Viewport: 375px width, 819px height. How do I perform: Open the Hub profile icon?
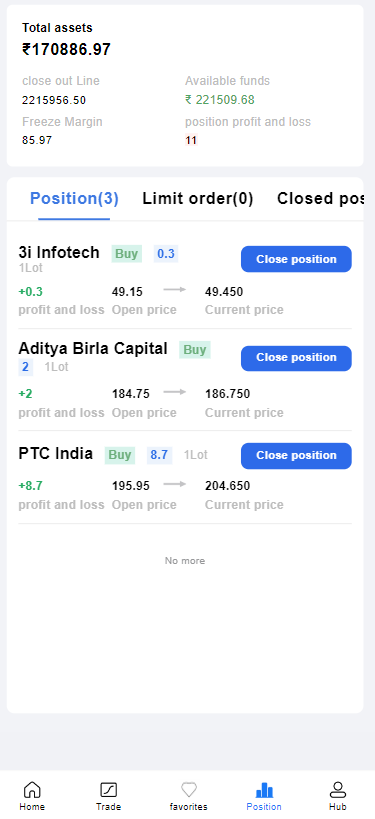coord(338,789)
